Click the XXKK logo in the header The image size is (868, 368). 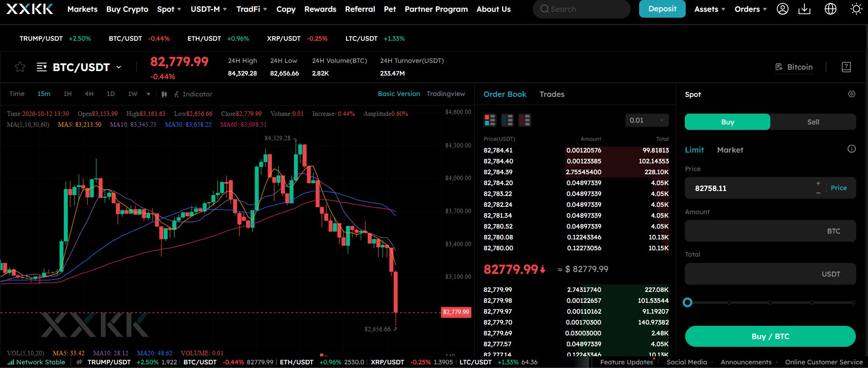30,9
